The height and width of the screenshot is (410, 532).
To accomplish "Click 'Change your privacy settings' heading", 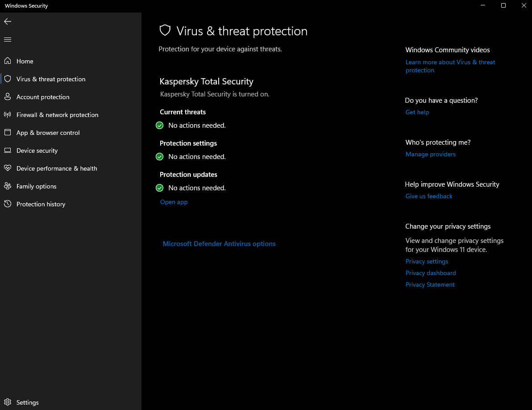I will coord(448,226).
